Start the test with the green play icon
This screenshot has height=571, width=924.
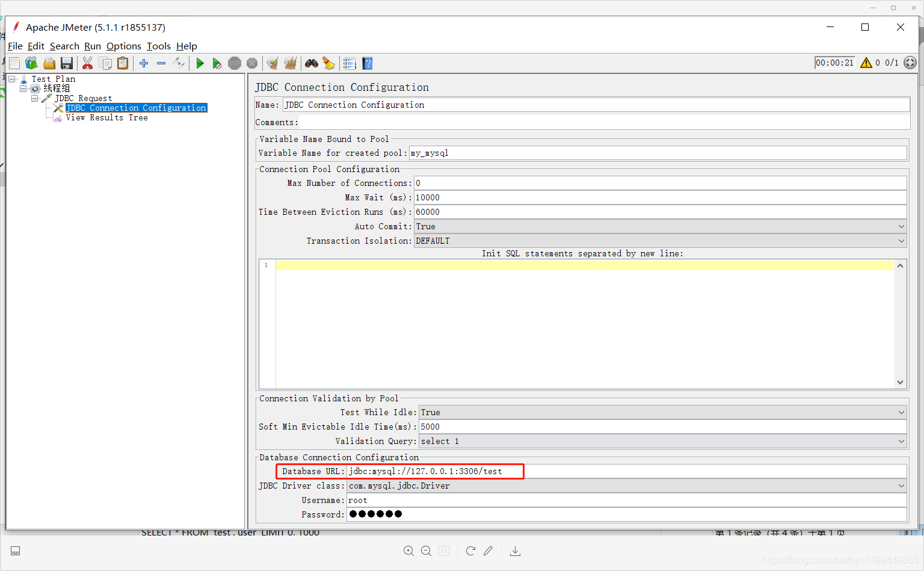tap(200, 63)
